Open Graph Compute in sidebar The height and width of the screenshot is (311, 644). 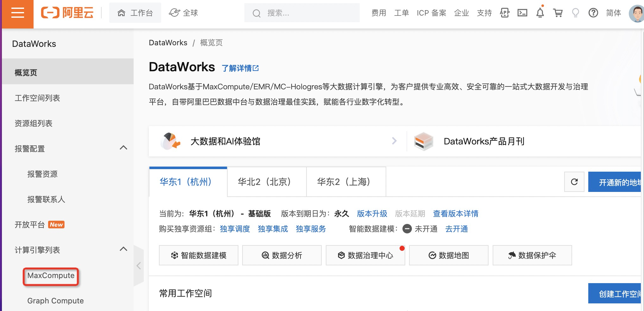[x=55, y=301]
